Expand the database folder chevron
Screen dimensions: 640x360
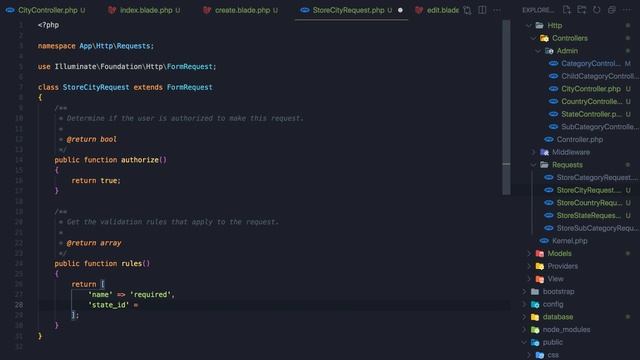(x=524, y=317)
